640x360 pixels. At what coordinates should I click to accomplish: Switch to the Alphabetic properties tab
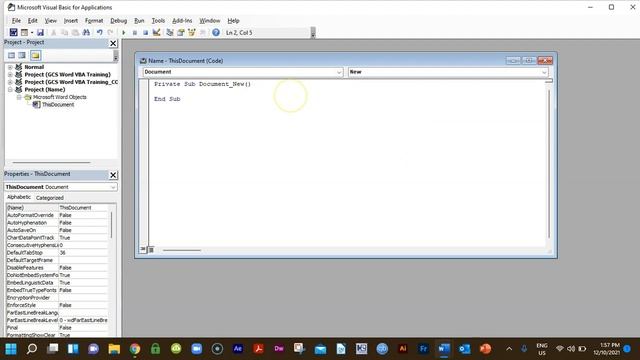(19, 197)
